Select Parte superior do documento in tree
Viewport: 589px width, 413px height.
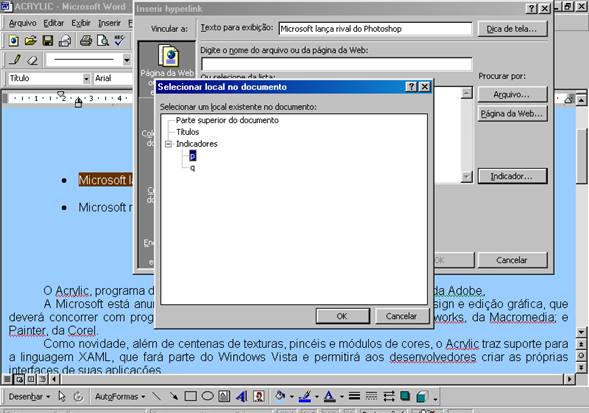tap(227, 120)
